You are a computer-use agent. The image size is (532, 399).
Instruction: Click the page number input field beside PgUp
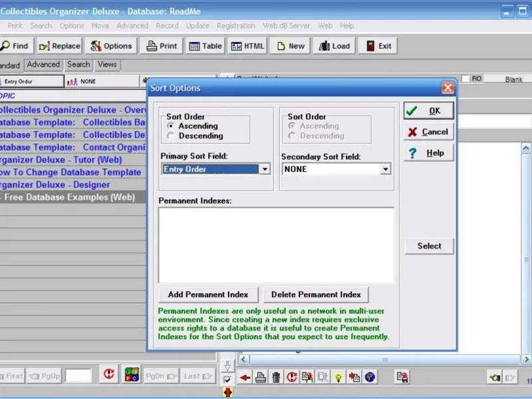tap(78, 376)
